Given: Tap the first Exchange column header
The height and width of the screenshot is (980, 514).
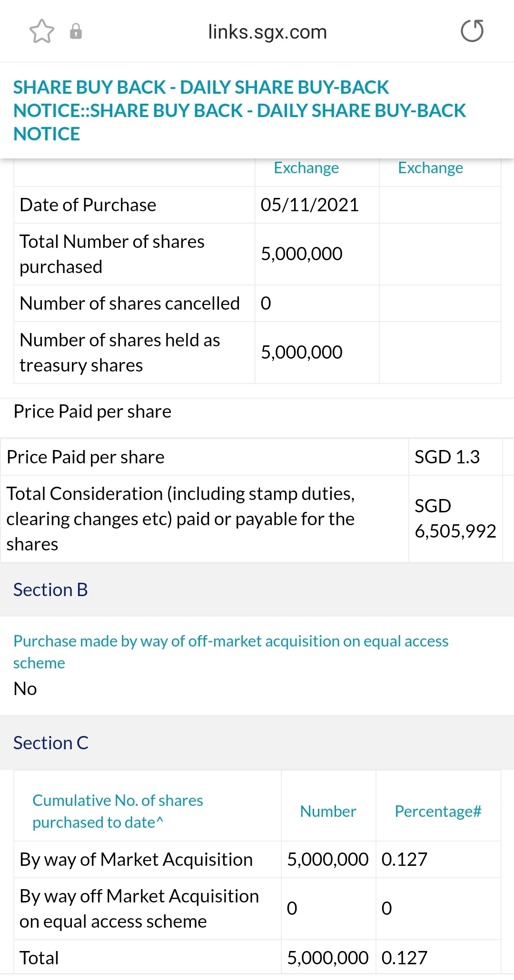Looking at the screenshot, I should pyautogui.click(x=306, y=168).
